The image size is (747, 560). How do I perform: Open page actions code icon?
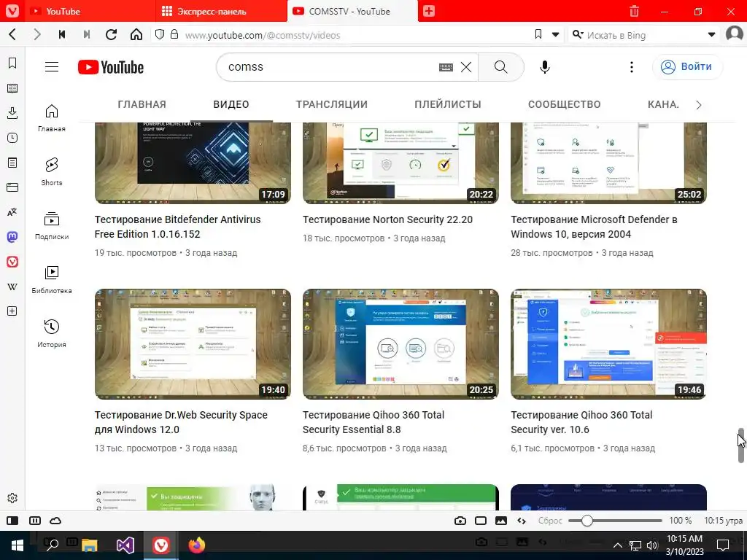tap(522, 521)
